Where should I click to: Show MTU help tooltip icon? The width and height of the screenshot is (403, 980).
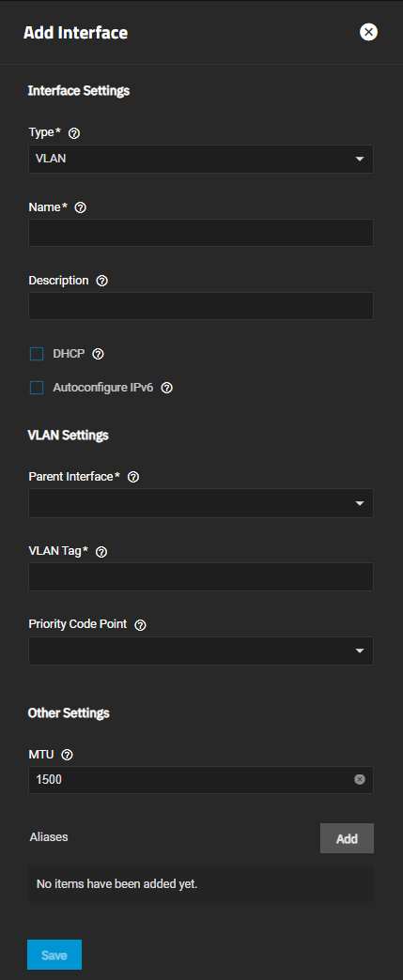click(x=68, y=755)
